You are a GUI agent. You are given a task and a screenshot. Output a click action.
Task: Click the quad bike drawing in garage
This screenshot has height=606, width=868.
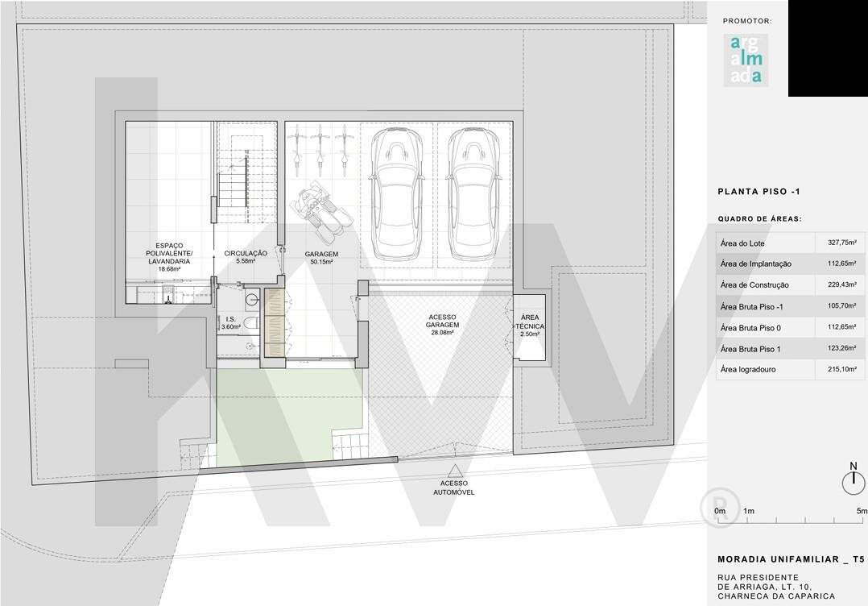(x=322, y=212)
